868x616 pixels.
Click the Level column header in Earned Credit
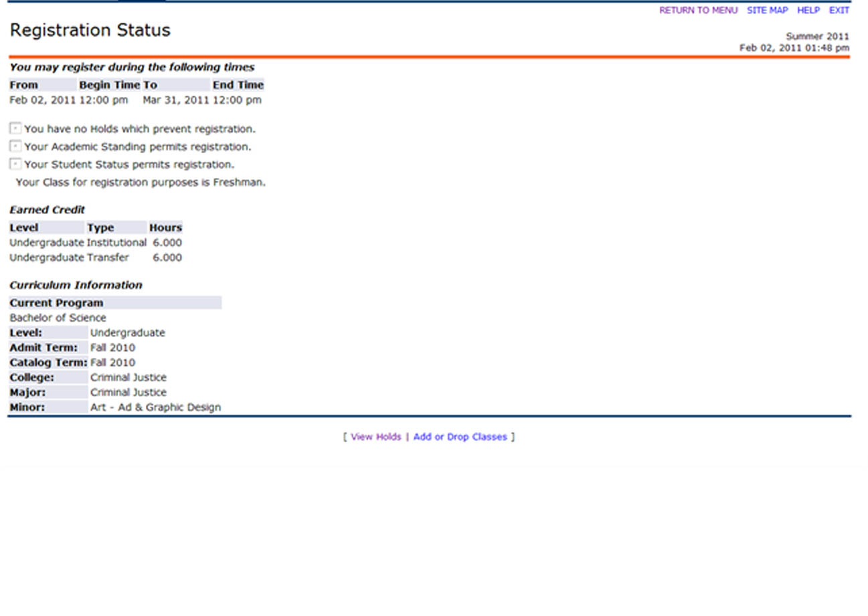(x=47, y=227)
